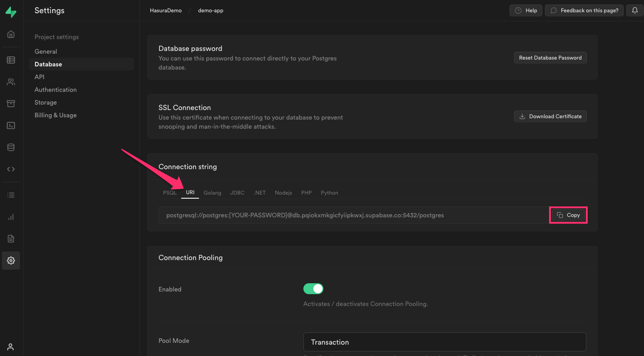
Task: Select the Authentication users icon
Action: [x=10, y=81]
